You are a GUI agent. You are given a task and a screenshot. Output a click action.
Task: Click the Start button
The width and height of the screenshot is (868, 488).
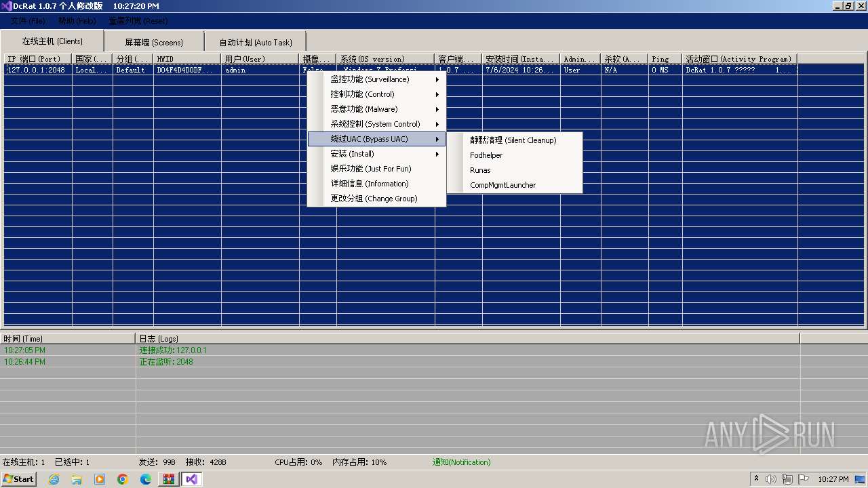[18, 479]
